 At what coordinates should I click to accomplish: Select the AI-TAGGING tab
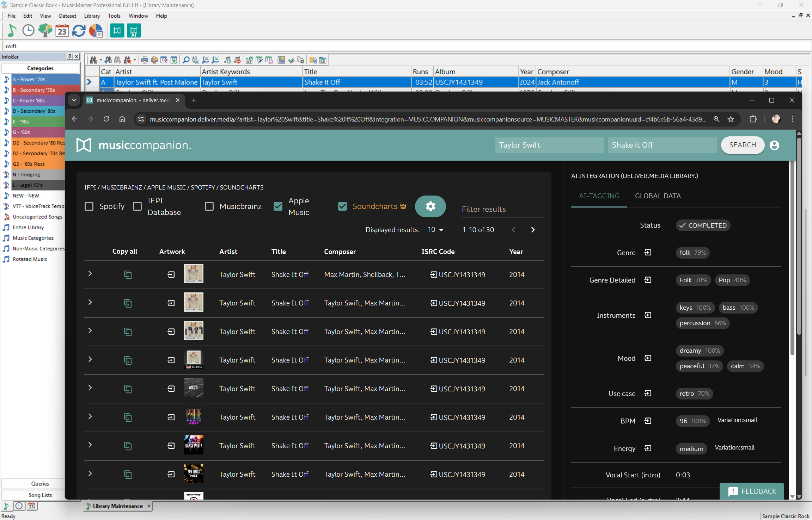click(x=599, y=196)
